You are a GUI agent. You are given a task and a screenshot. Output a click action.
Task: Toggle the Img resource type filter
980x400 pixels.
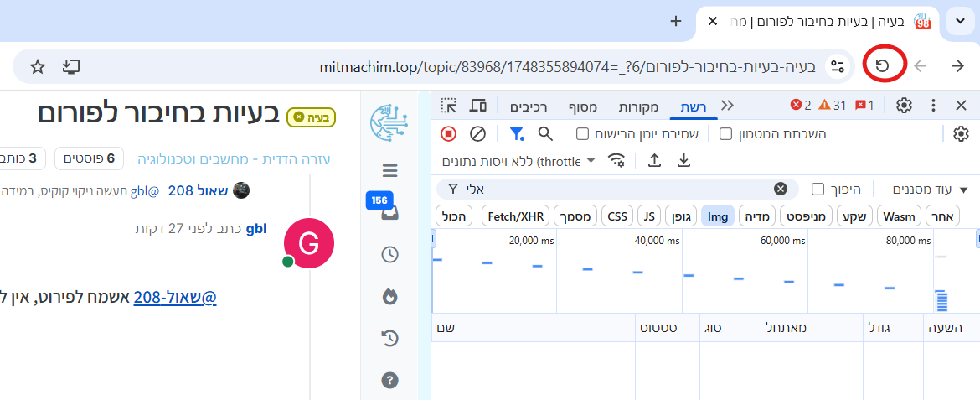(x=718, y=216)
